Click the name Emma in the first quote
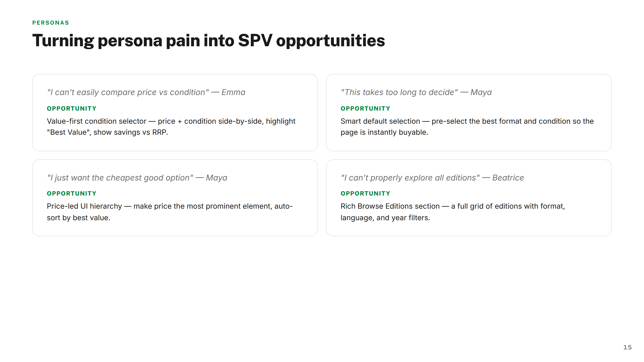This screenshot has height=362, width=644. click(233, 92)
